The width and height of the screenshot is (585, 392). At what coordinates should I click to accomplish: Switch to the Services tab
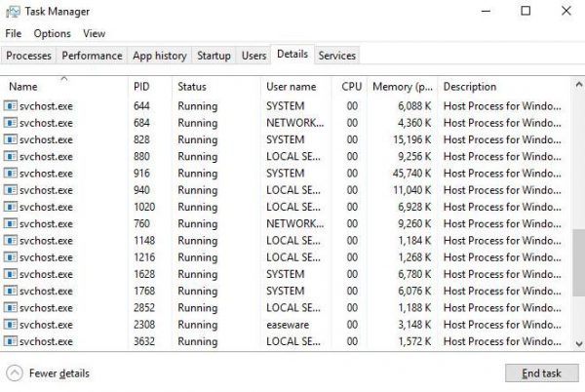336,56
